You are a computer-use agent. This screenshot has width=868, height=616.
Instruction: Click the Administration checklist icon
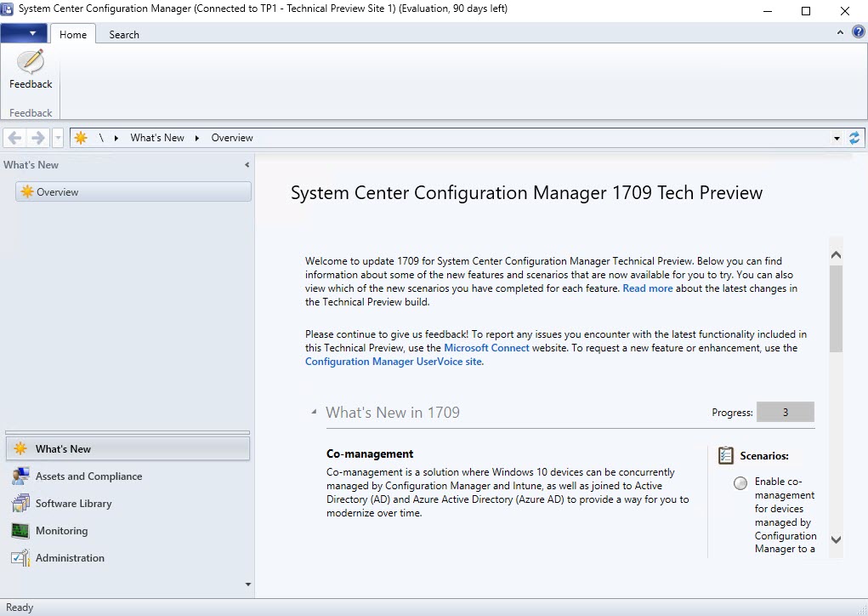pyautogui.click(x=20, y=557)
